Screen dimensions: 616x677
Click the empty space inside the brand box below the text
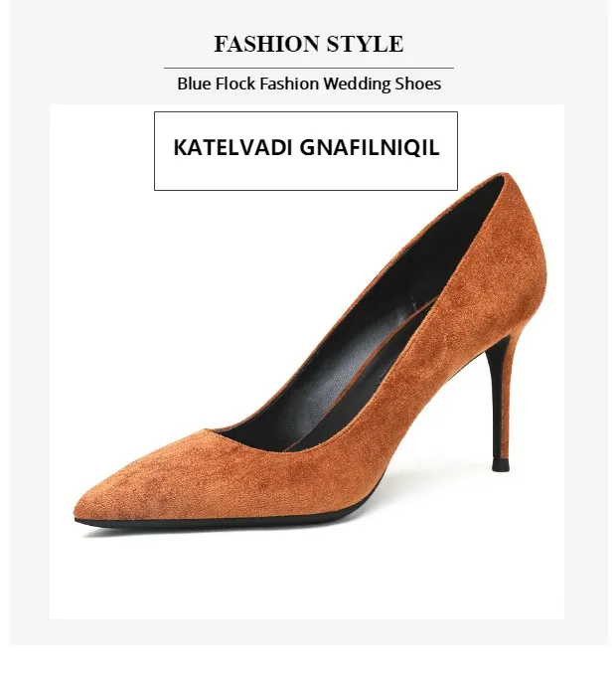(x=306, y=175)
